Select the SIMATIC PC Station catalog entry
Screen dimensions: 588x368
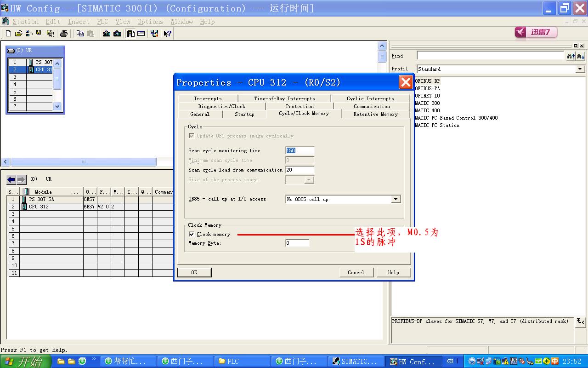coord(437,125)
